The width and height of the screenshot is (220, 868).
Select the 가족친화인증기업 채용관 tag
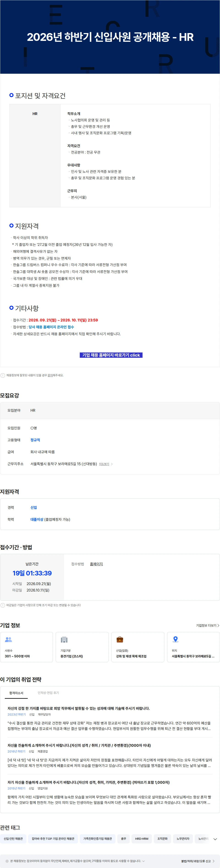point(98,839)
